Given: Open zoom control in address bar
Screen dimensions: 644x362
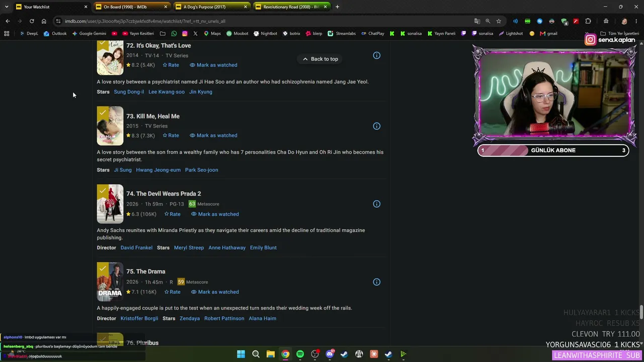Looking at the screenshot, I should pyautogui.click(x=488, y=21).
